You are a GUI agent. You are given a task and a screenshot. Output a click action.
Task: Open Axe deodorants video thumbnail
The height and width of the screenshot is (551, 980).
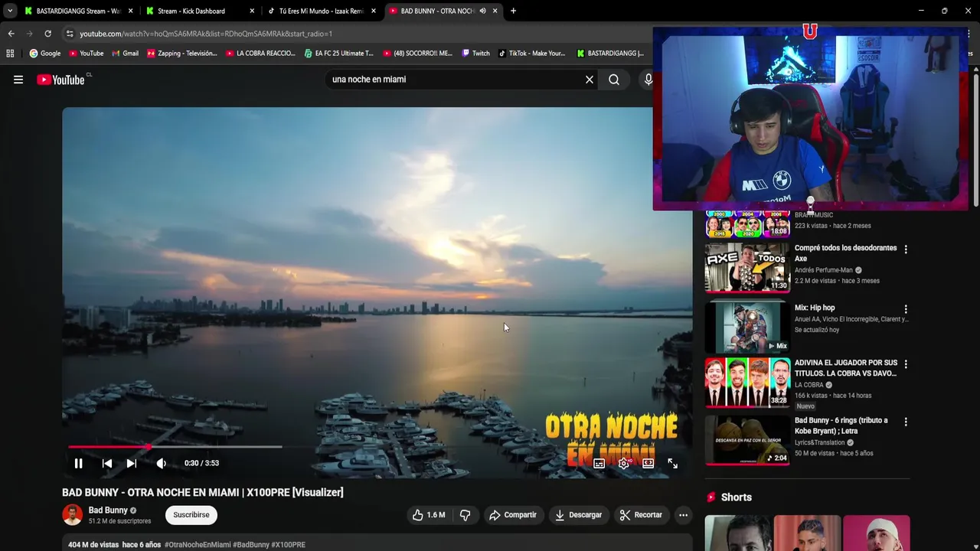(x=747, y=268)
